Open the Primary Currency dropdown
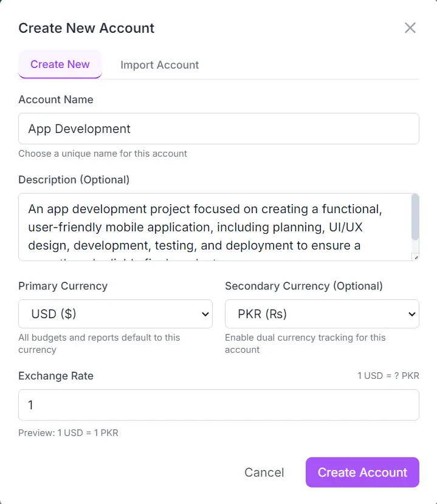This screenshot has width=437, height=504. (115, 314)
